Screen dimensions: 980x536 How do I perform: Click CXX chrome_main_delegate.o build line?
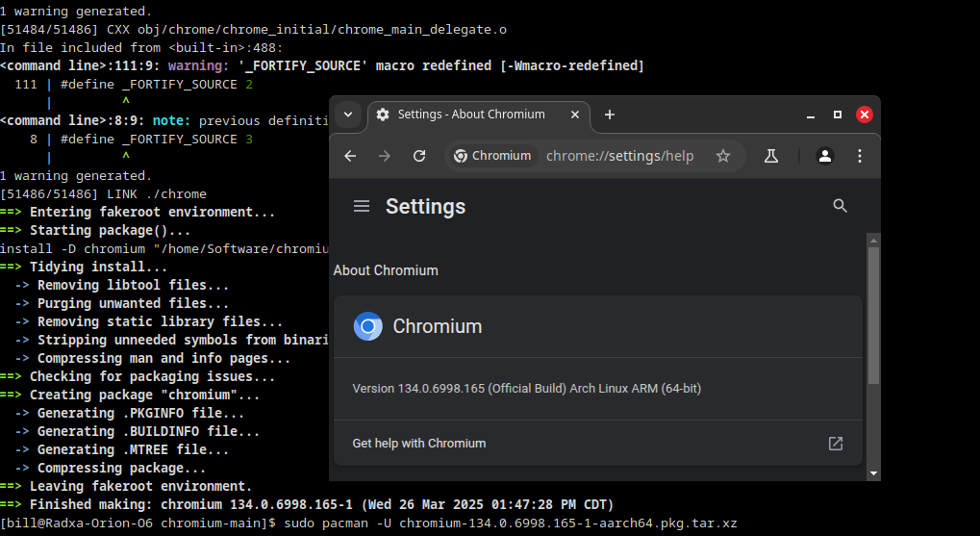coord(254,30)
